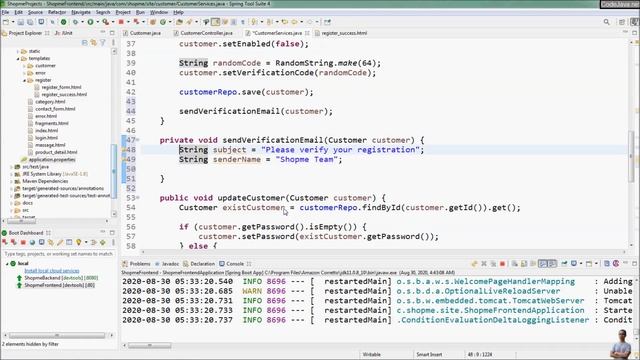640x360 pixels.
Task: Collapse the local node in Boot Dashboard
Action: (7, 264)
